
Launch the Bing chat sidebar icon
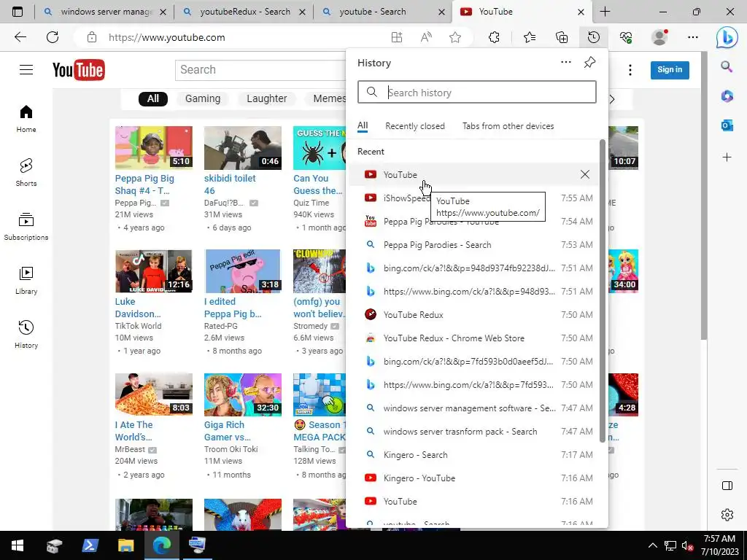pyautogui.click(x=727, y=38)
